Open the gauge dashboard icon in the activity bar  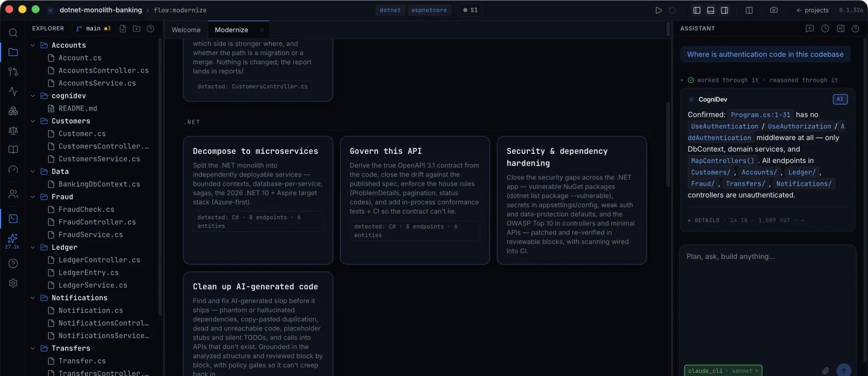13,170
